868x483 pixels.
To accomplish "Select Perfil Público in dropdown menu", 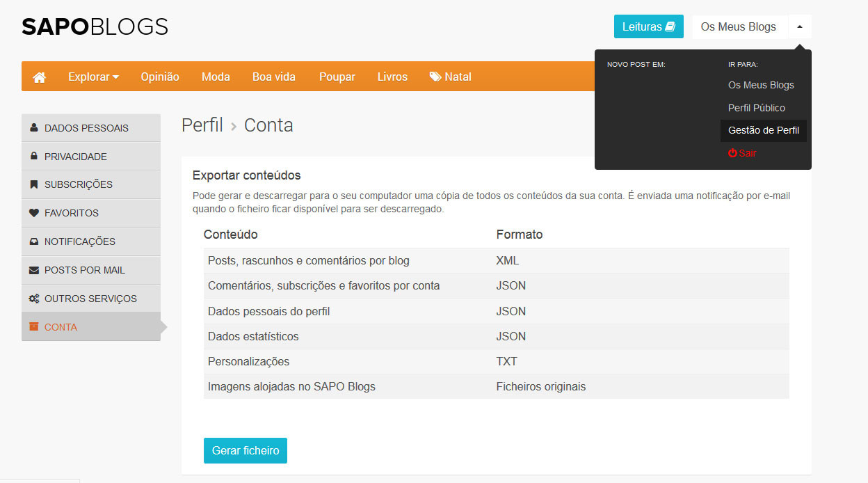I will (x=756, y=108).
